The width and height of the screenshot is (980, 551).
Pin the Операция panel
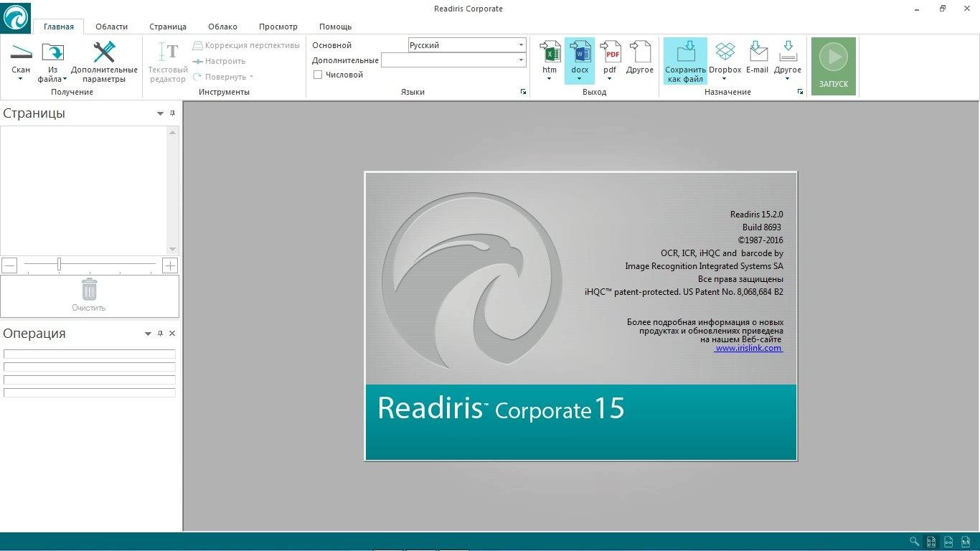pyautogui.click(x=161, y=334)
